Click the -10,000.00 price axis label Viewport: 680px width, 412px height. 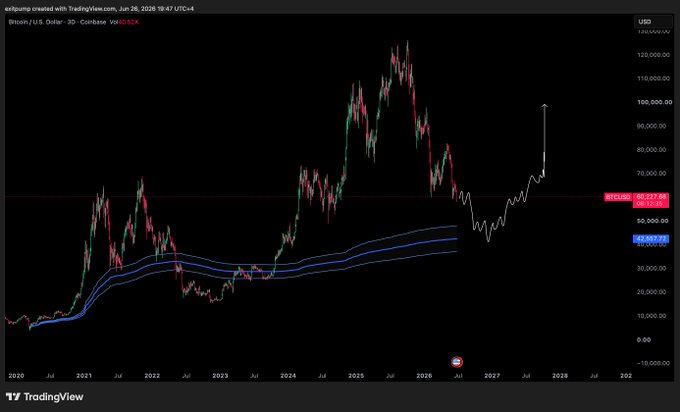point(653,363)
